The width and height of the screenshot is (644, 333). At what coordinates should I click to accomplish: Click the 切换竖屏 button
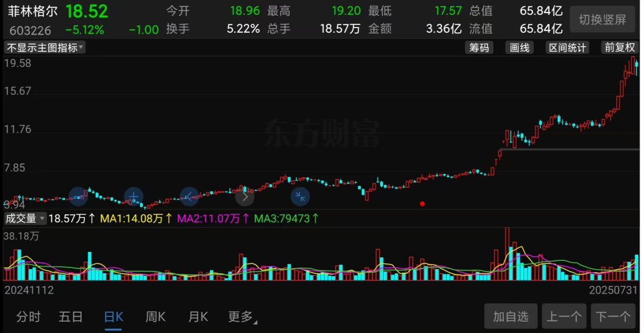pos(602,19)
